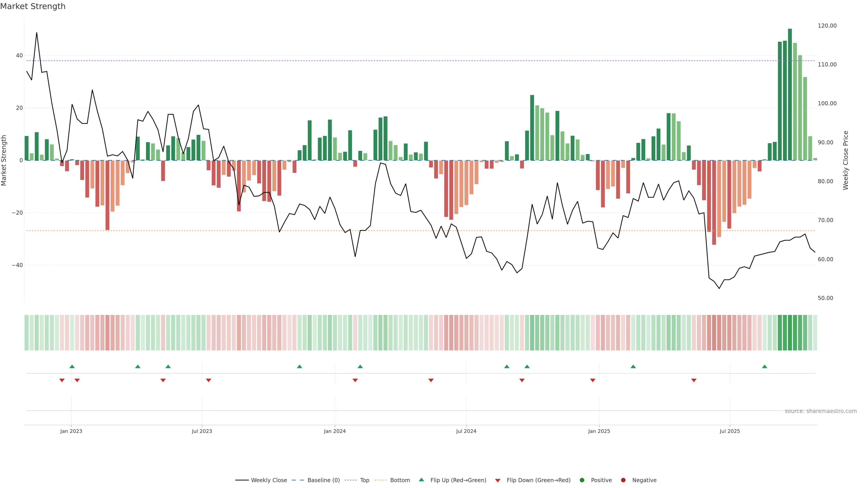The width and height of the screenshot is (868, 488).
Task: Click the Jan 2024 x-axis label
Action: 335,431
